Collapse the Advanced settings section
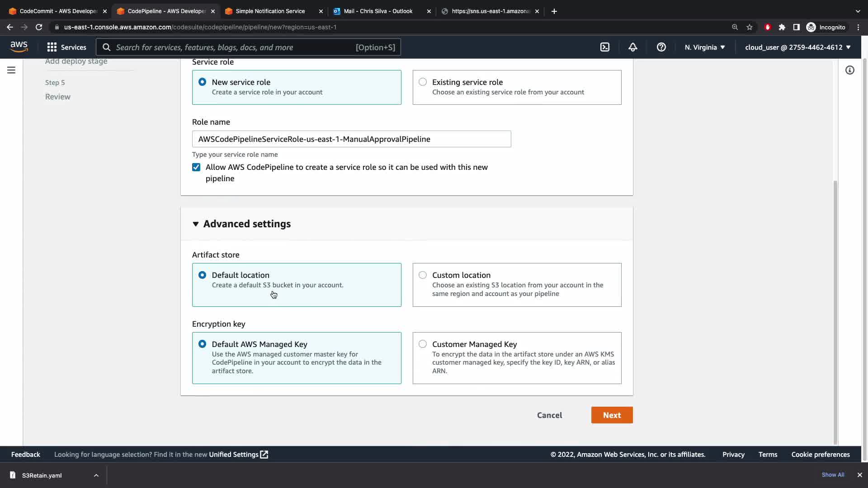Viewport: 868px width, 488px height. click(x=196, y=224)
